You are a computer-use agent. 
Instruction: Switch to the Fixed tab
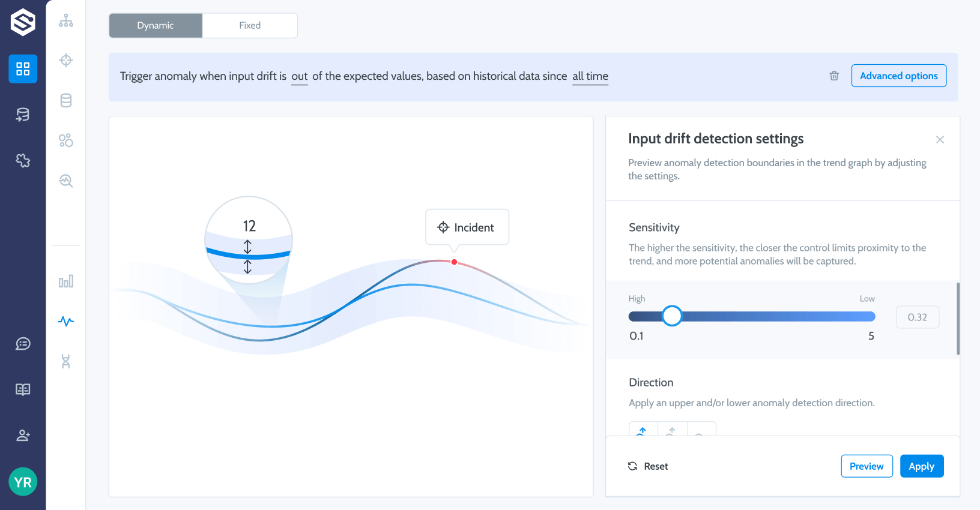coord(250,25)
